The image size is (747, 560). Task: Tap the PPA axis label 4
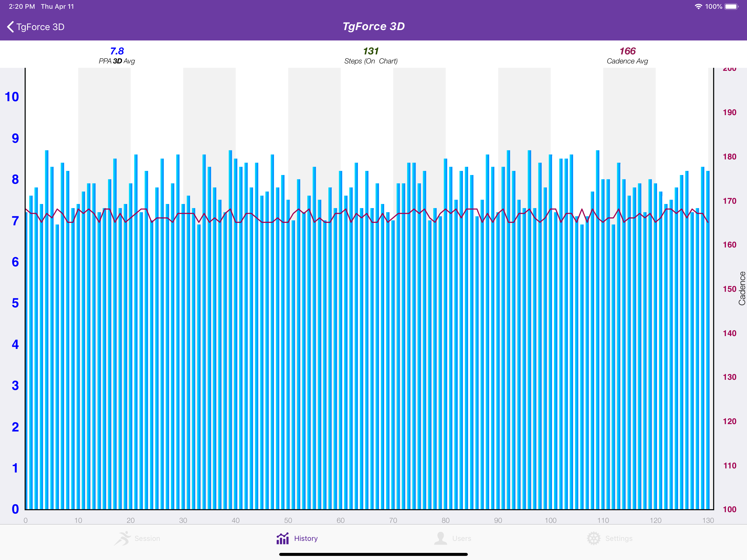[x=15, y=345]
